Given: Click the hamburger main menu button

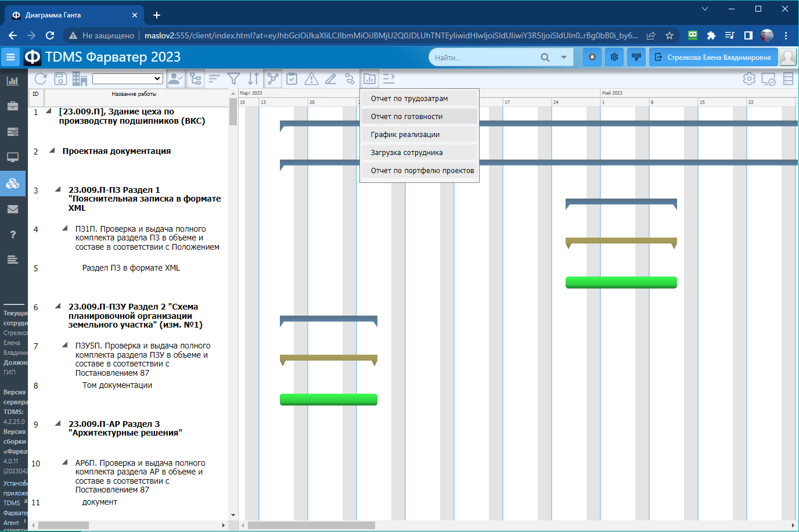Looking at the screenshot, I should pyautogui.click(x=10, y=57).
